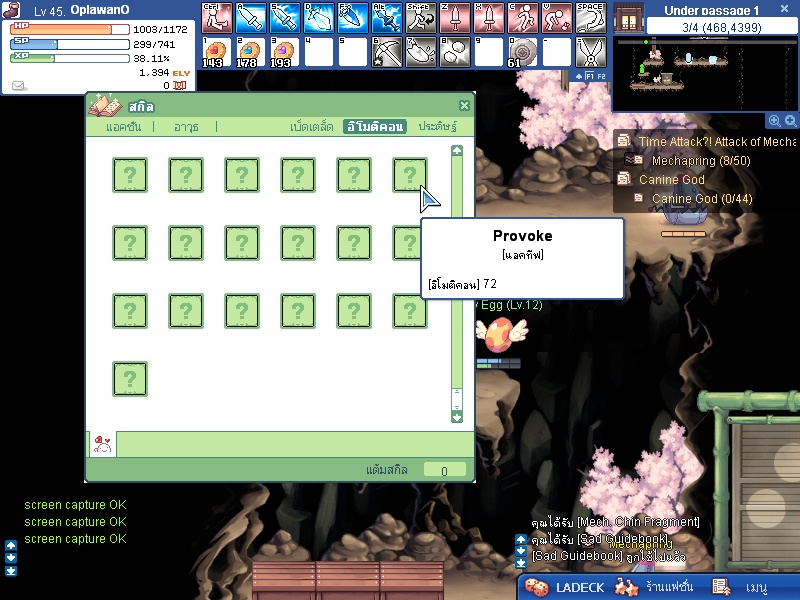Select the scissors tool in the = slot

(x=591, y=52)
